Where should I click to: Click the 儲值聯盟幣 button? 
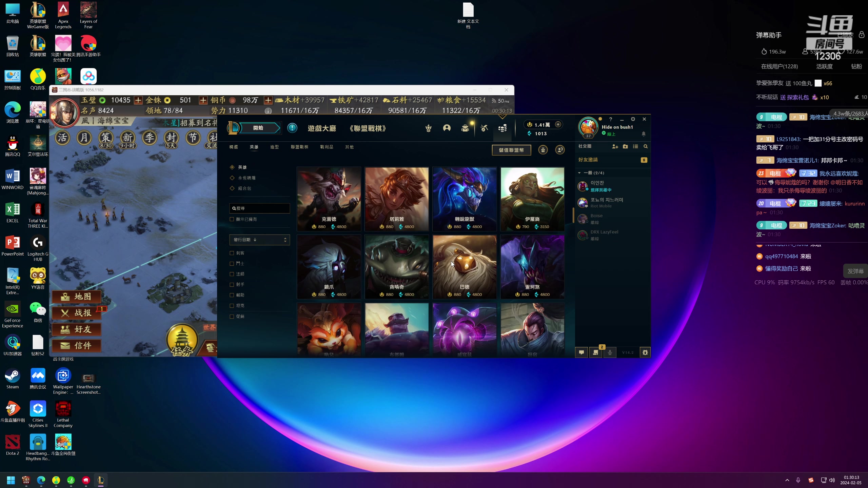point(511,150)
